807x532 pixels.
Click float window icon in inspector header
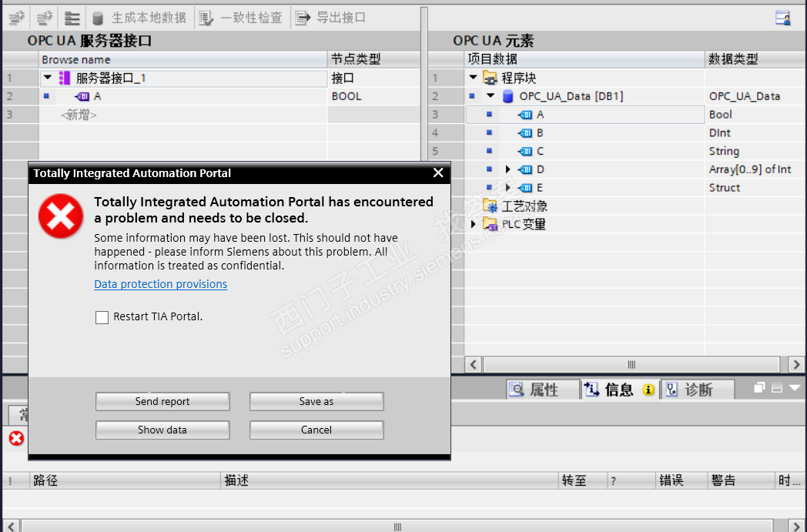(759, 387)
